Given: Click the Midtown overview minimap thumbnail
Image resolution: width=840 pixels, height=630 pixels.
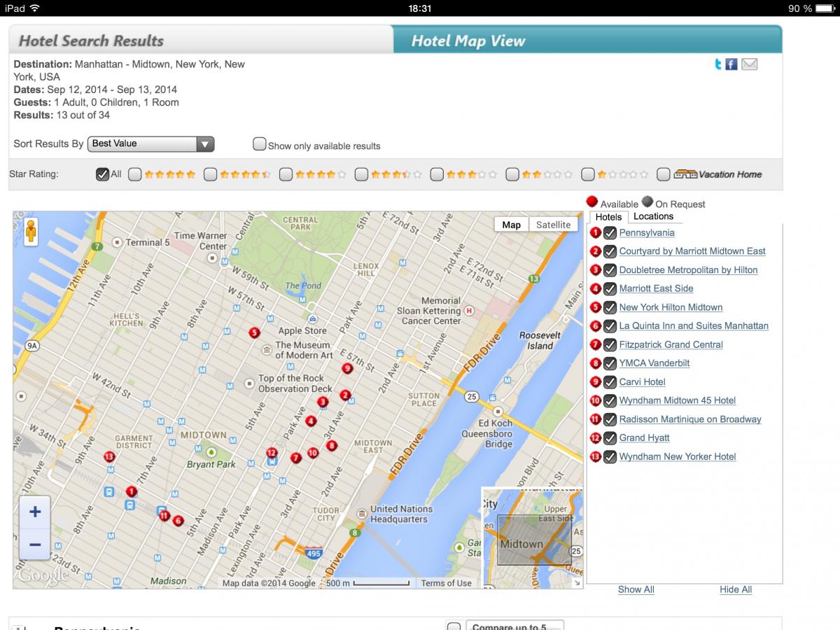Looking at the screenshot, I should click(532, 538).
